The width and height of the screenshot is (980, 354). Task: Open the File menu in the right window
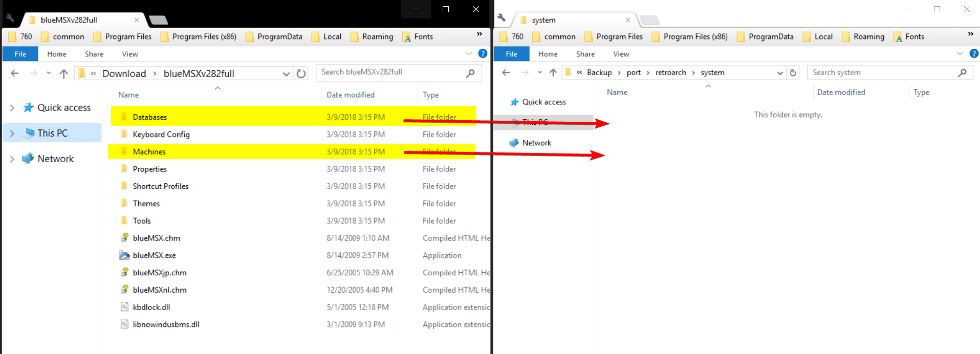[x=512, y=54]
